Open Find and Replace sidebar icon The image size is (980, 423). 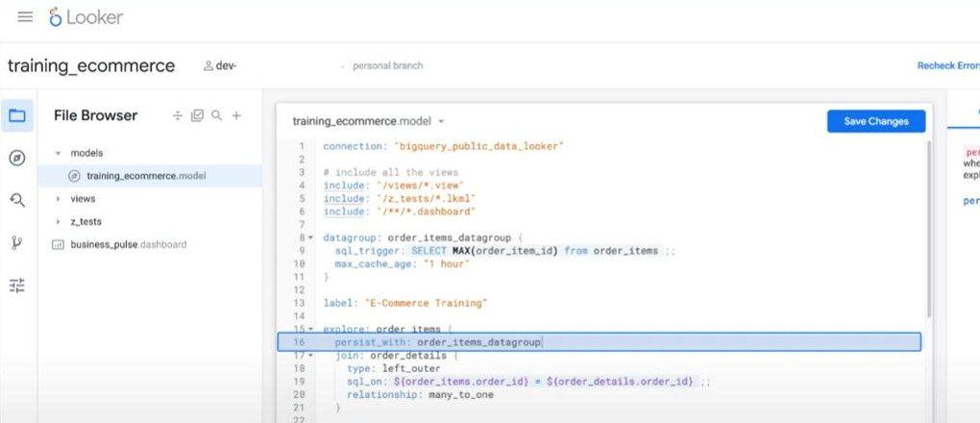coord(17,200)
